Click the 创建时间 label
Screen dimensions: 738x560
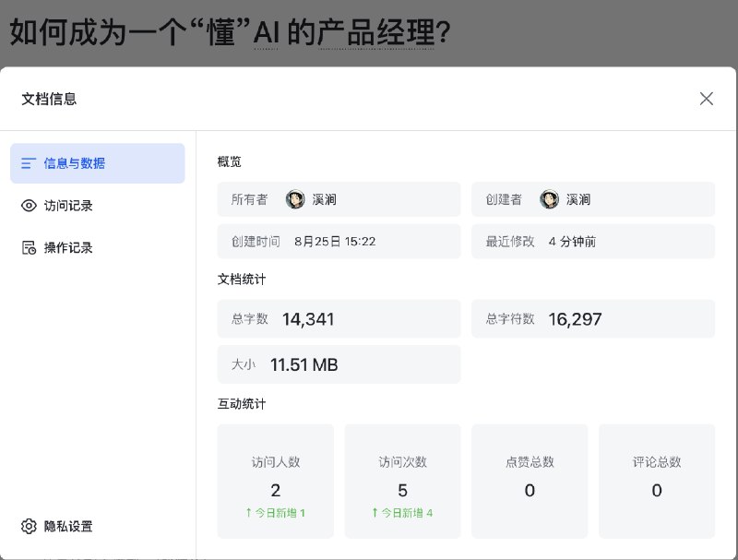pos(256,242)
